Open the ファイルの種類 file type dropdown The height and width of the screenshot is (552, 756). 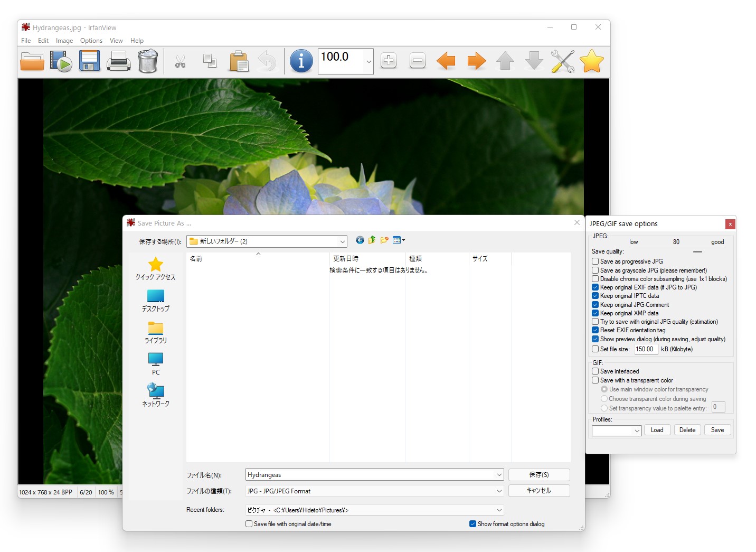click(x=499, y=491)
